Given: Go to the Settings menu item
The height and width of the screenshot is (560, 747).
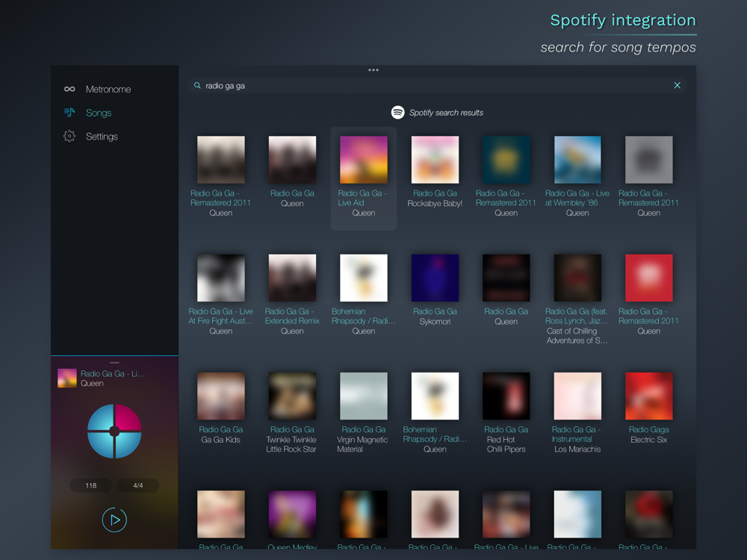Looking at the screenshot, I should 102,137.
